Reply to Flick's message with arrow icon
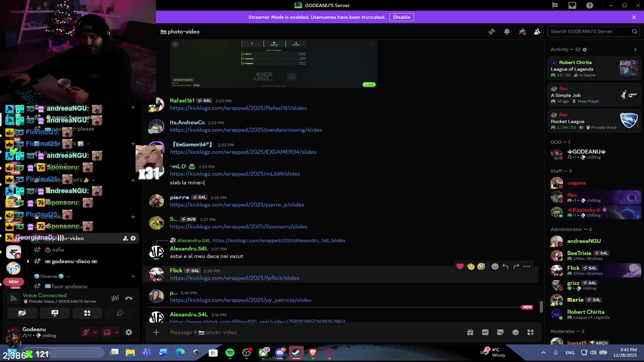Screen dimensions: 644x362 (x=505, y=266)
